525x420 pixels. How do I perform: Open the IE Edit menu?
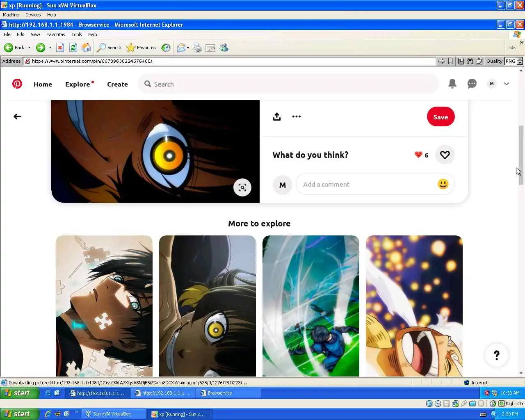[21, 34]
